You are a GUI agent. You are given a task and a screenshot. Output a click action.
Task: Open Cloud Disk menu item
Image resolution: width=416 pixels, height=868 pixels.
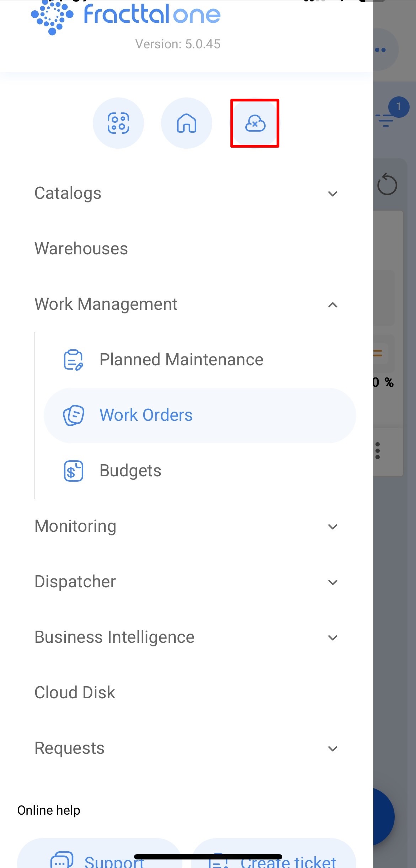tap(187, 693)
